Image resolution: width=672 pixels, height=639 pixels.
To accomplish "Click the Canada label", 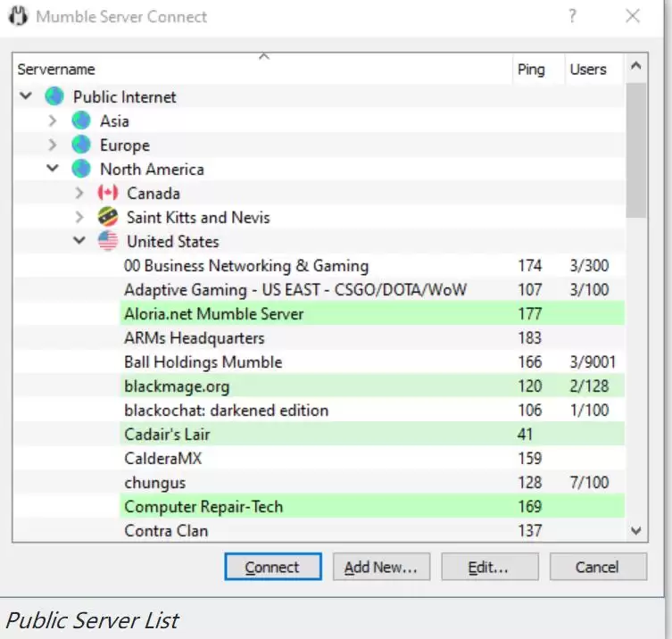I will (x=153, y=194).
